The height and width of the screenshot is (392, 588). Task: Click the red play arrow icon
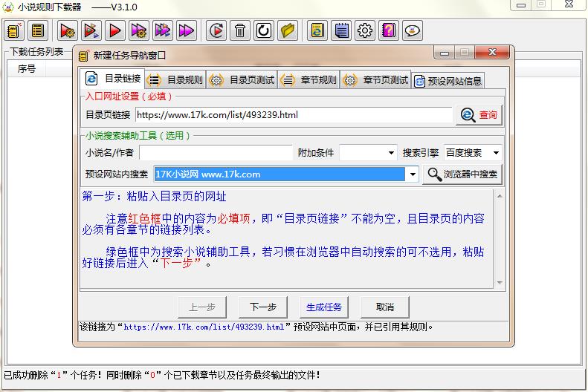coord(115,30)
